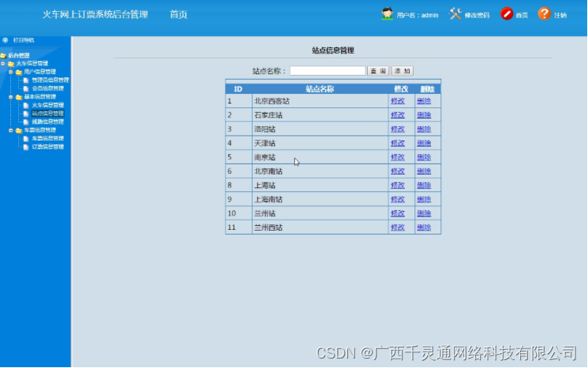Viewport: 588px width, 368px height.
Task: Open 车票信息管理 page under the 车票 folder
Action: pos(47,138)
